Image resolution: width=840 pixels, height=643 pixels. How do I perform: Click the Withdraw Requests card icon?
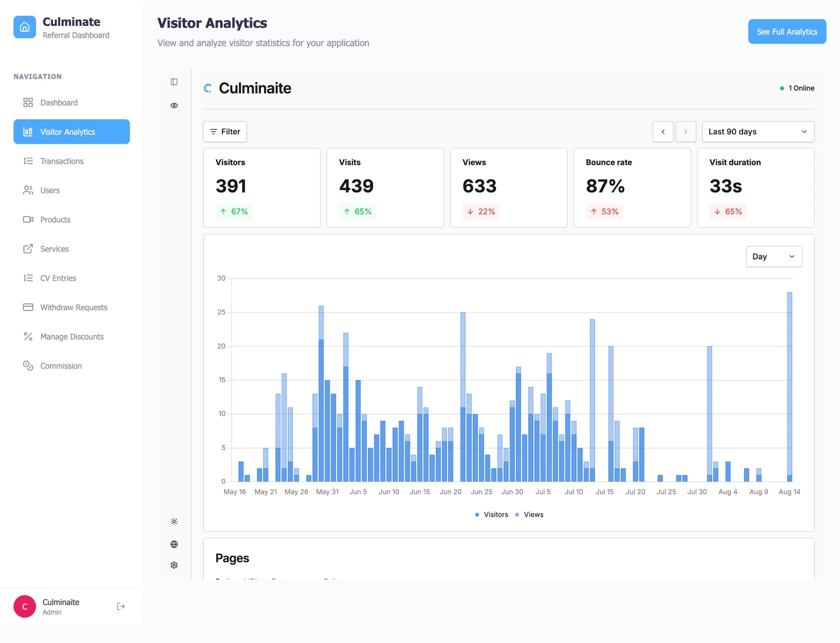[x=28, y=307]
